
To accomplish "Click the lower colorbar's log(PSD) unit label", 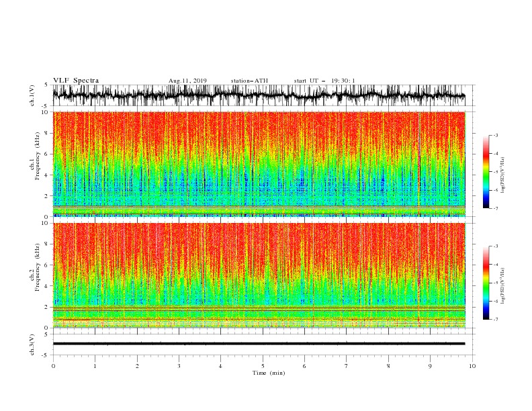I will pos(502,285).
